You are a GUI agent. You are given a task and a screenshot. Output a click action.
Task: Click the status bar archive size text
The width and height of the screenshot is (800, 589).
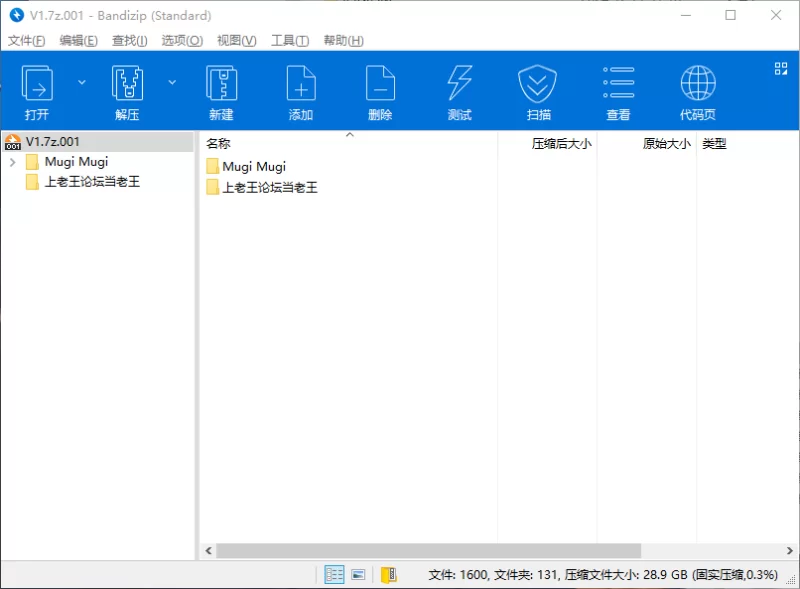[x=603, y=575]
